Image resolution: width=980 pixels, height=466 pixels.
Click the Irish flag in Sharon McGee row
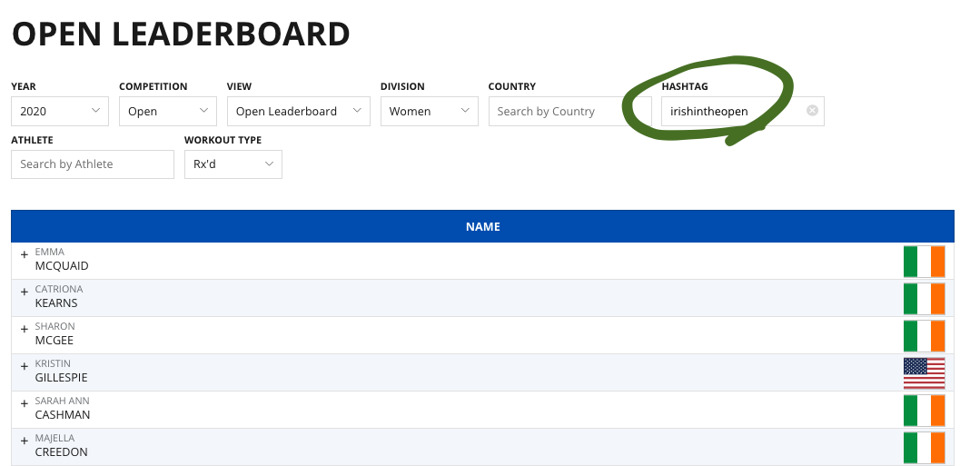(924, 336)
